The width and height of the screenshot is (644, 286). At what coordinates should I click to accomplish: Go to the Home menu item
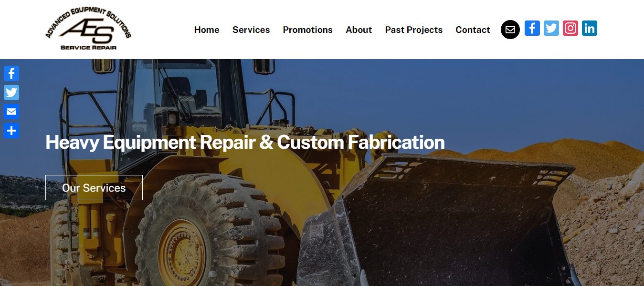pos(207,30)
